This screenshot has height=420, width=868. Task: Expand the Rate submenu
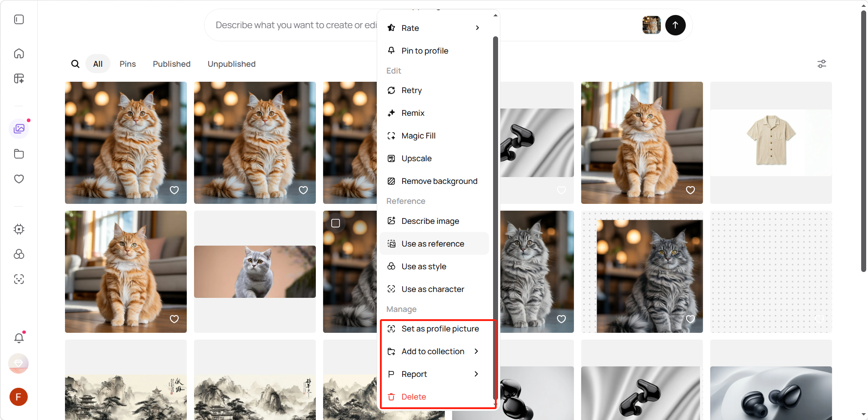click(434, 28)
